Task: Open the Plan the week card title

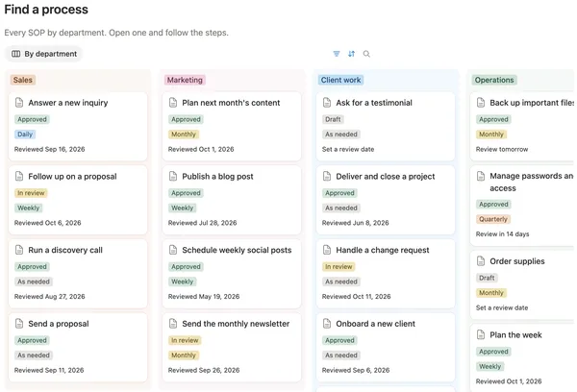Action: [515, 334]
